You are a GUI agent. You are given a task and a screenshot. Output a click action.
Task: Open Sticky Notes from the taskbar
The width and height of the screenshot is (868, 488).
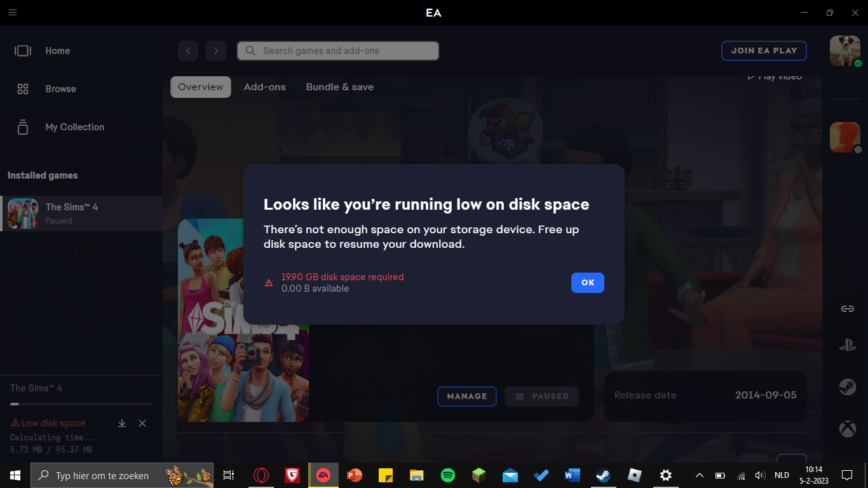386,475
